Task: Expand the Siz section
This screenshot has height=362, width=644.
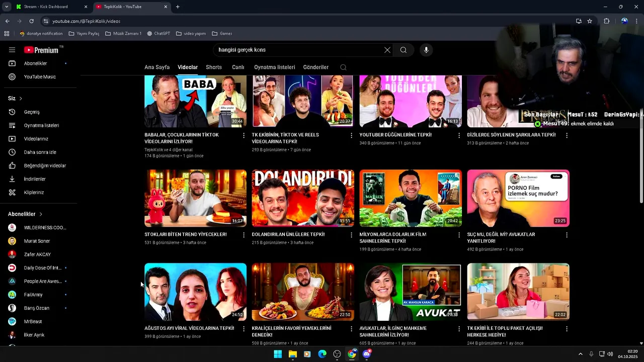Action: click(x=16, y=98)
